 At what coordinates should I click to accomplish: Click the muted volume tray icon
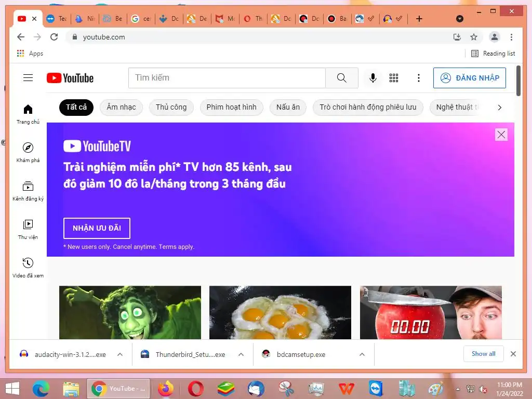point(483,389)
